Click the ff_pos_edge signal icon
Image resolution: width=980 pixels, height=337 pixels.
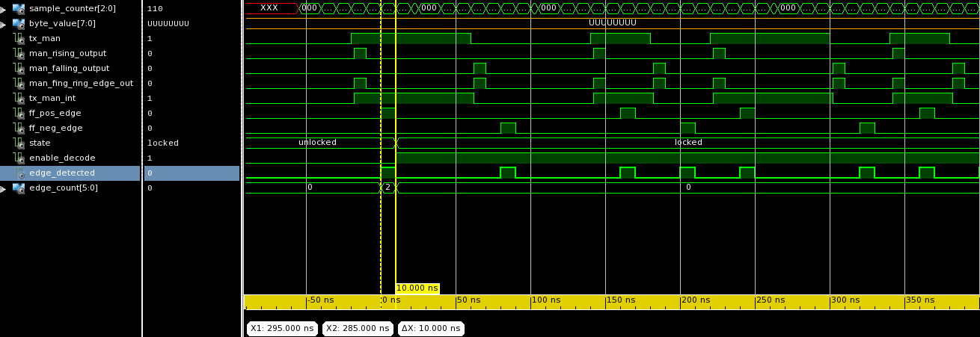(19, 113)
